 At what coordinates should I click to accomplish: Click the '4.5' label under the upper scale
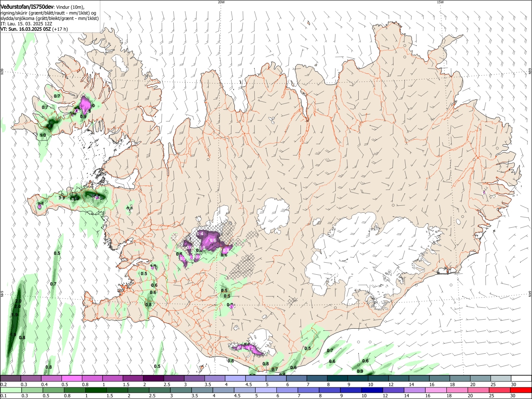tap(249, 384)
